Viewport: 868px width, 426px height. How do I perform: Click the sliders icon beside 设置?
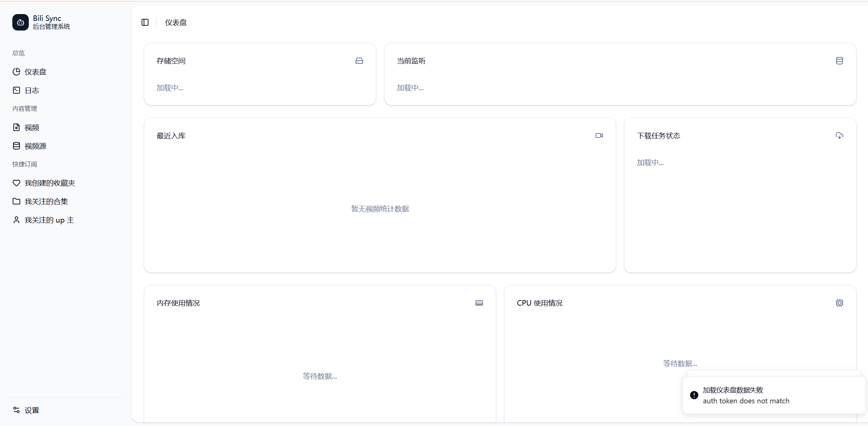16,410
